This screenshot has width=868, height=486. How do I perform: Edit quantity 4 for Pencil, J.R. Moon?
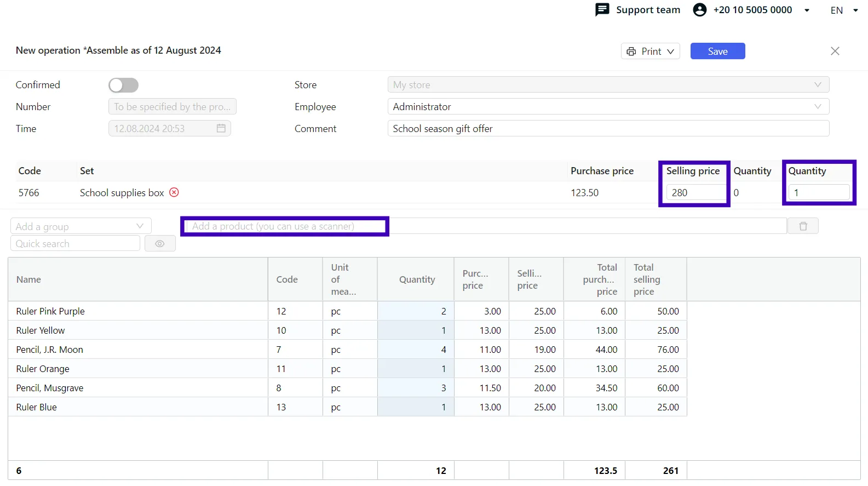416,349
